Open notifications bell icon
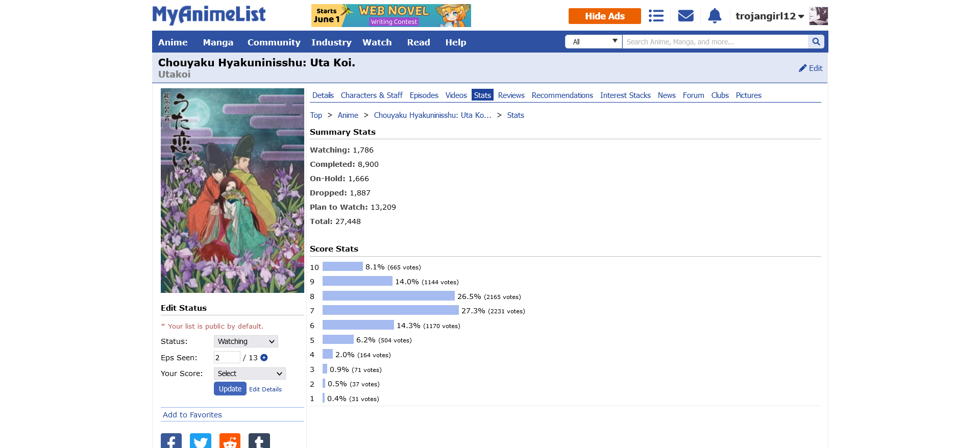This screenshot has width=980, height=448. point(715,16)
